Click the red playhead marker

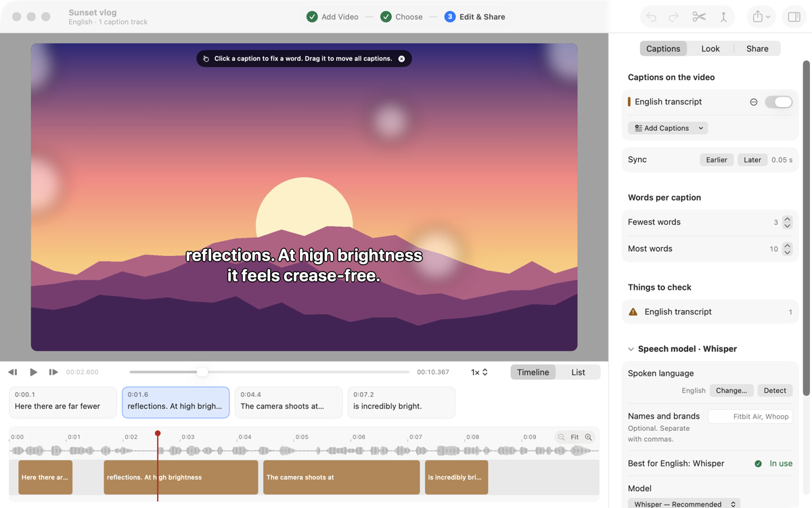pyautogui.click(x=158, y=433)
